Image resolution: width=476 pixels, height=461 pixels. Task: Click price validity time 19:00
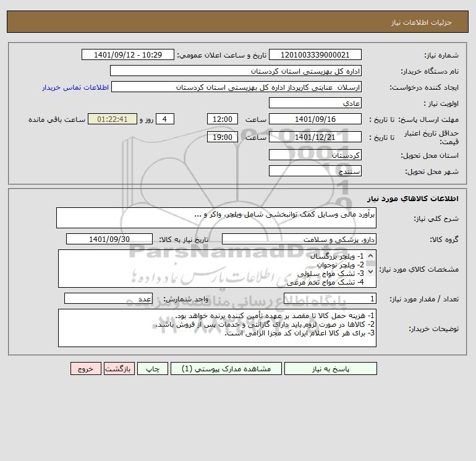tap(222, 137)
